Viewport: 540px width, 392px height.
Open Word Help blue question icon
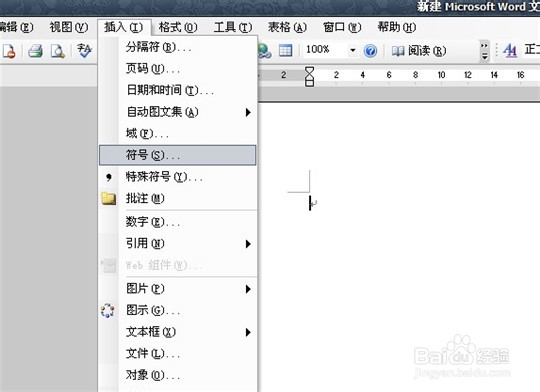coord(370,51)
